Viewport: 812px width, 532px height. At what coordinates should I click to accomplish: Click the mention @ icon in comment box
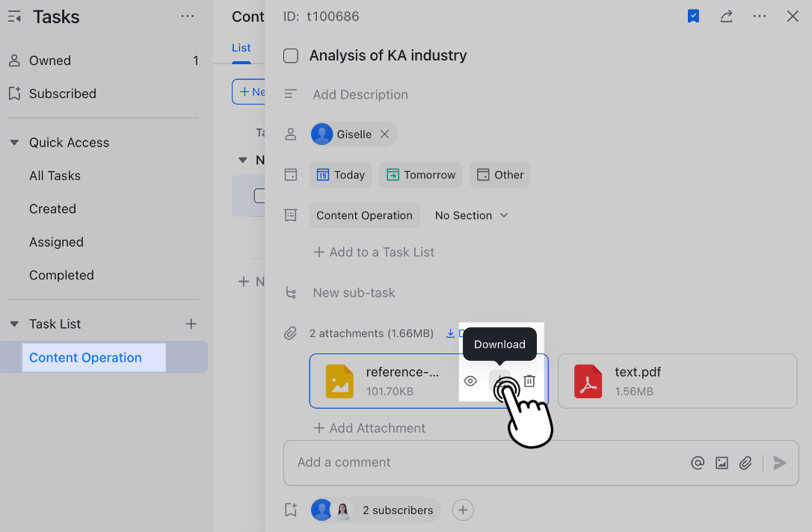point(698,463)
